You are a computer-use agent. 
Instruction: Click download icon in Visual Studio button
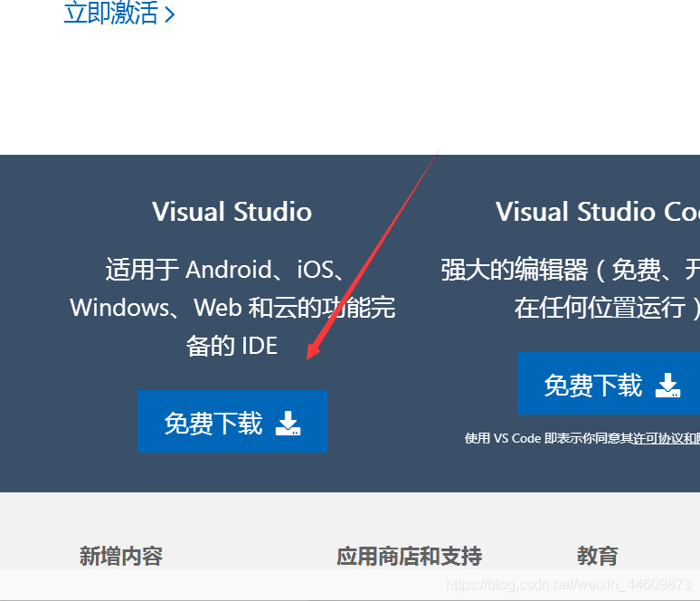tap(288, 424)
